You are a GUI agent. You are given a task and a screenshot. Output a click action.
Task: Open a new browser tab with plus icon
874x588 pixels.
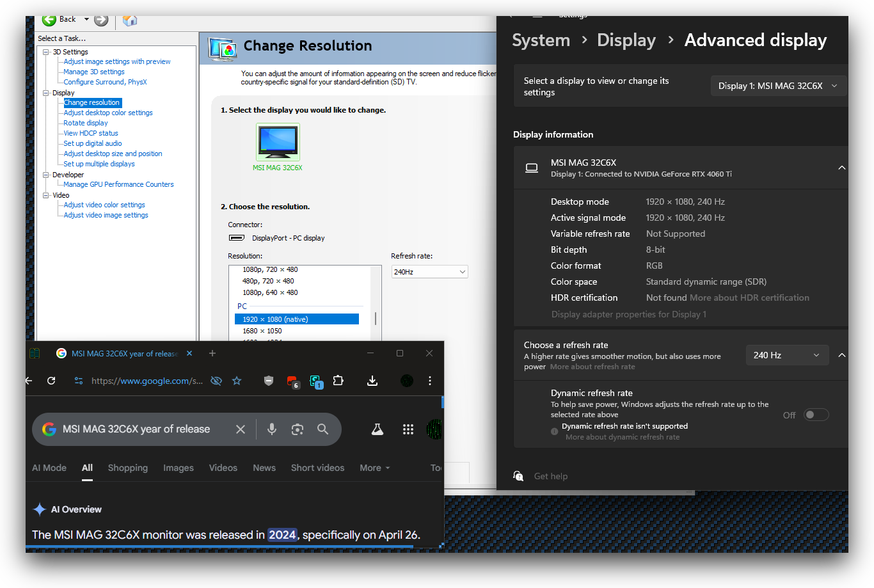[212, 353]
